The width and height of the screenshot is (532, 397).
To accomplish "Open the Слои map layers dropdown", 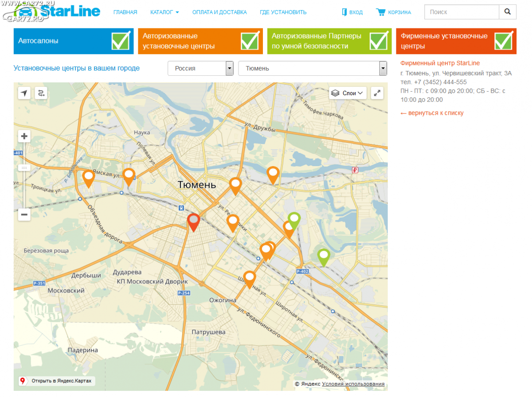I will 348,93.
